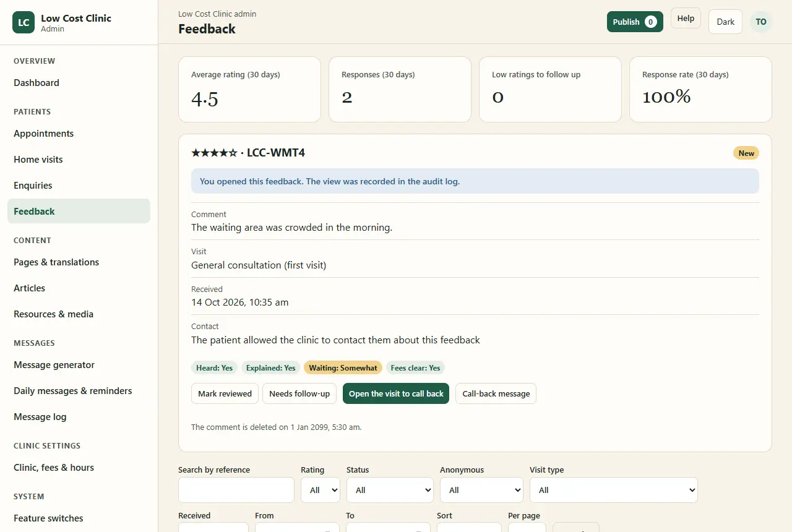Click the New status badge
This screenshot has height=532, width=792.
(746, 153)
